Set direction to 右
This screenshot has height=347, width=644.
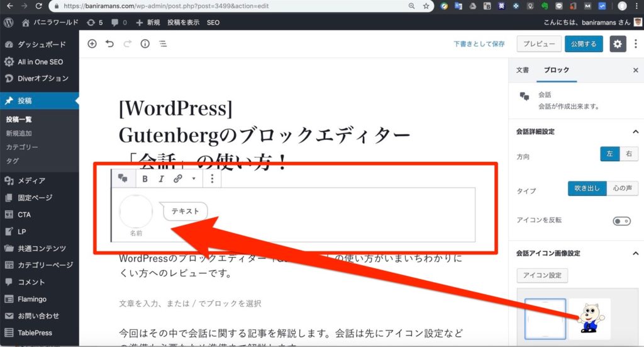(x=629, y=154)
